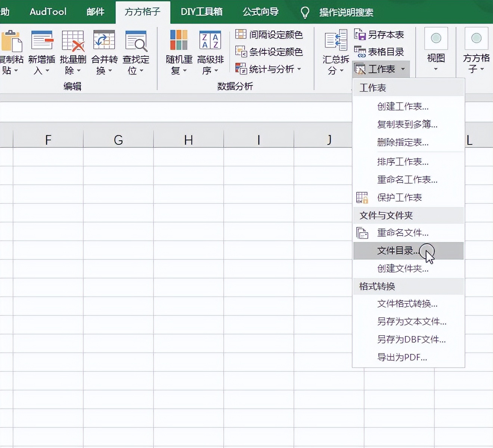Click the 另存本表 icon

pyautogui.click(x=360, y=34)
